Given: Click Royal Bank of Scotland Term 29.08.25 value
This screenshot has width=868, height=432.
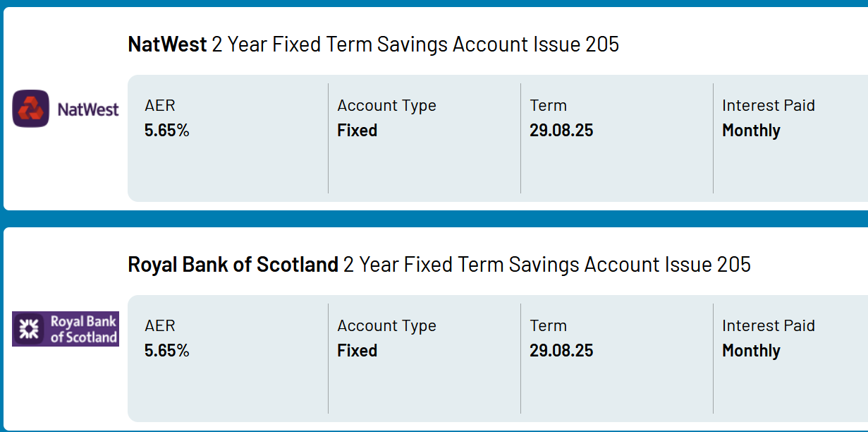Looking at the screenshot, I should pos(561,351).
